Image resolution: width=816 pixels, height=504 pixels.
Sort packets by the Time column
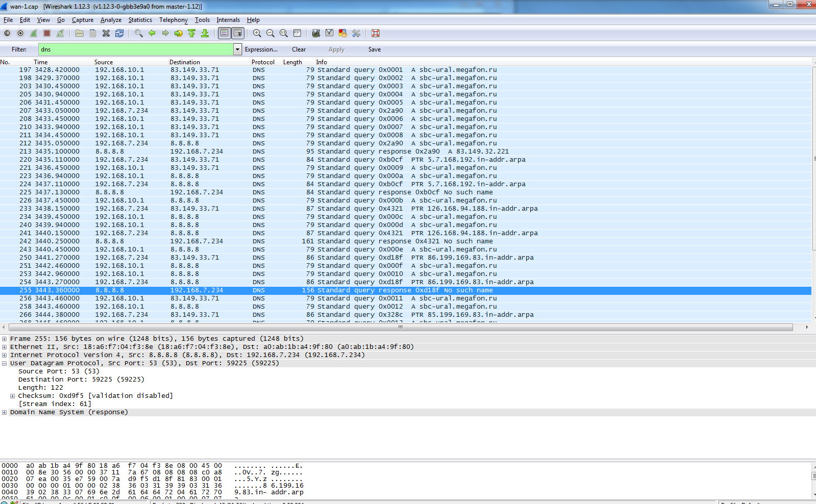tap(41, 62)
